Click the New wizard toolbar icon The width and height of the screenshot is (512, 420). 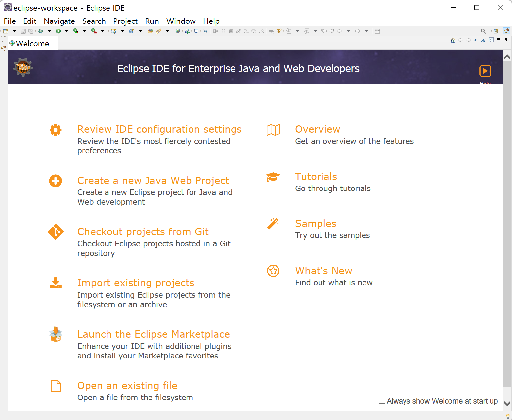pyautogui.click(x=6, y=31)
